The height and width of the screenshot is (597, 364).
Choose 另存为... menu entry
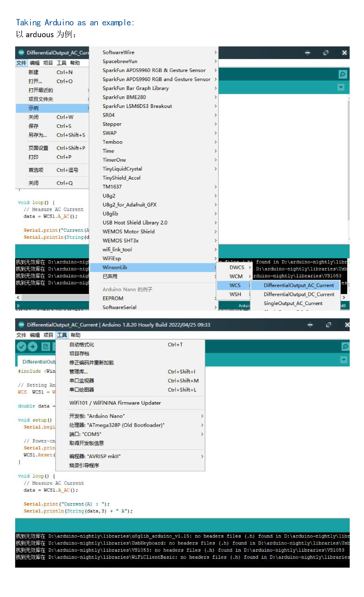tap(52, 135)
